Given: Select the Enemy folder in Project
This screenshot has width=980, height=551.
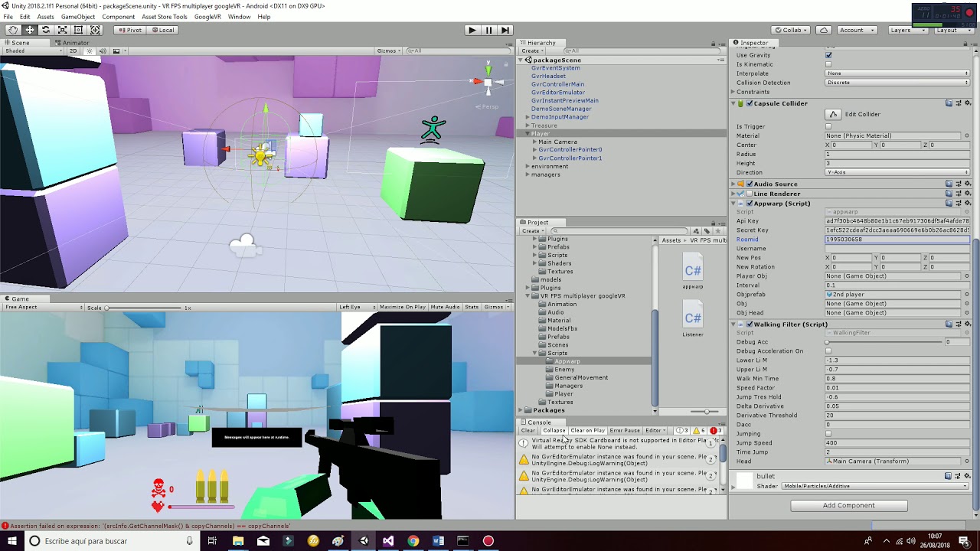Looking at the screenshot, I should 564,370.
